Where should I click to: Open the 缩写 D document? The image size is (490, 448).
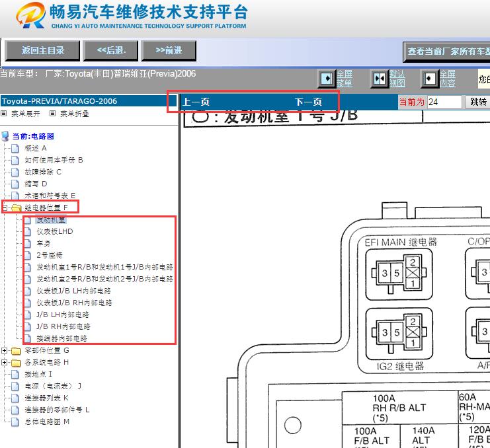(x=36, y=184)
